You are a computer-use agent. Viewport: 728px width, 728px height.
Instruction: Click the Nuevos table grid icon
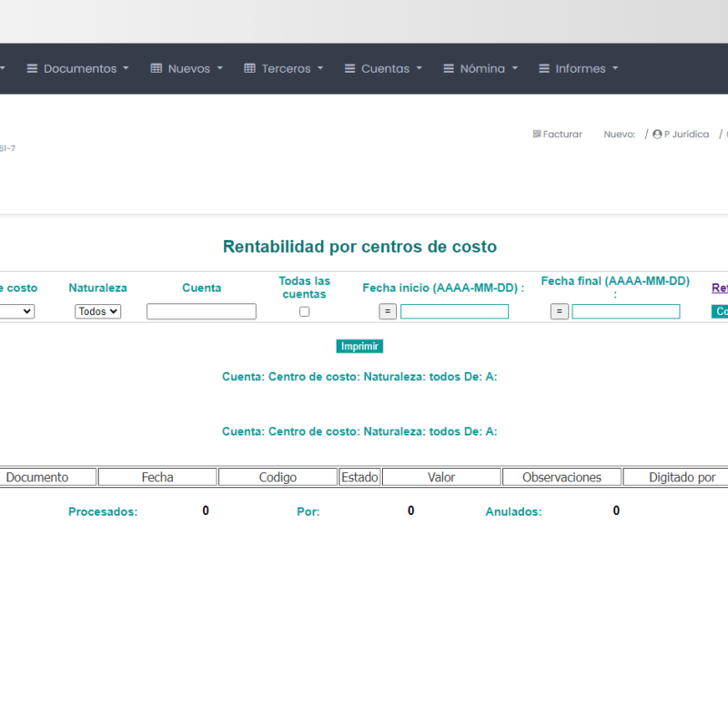(x=157, y=69)
